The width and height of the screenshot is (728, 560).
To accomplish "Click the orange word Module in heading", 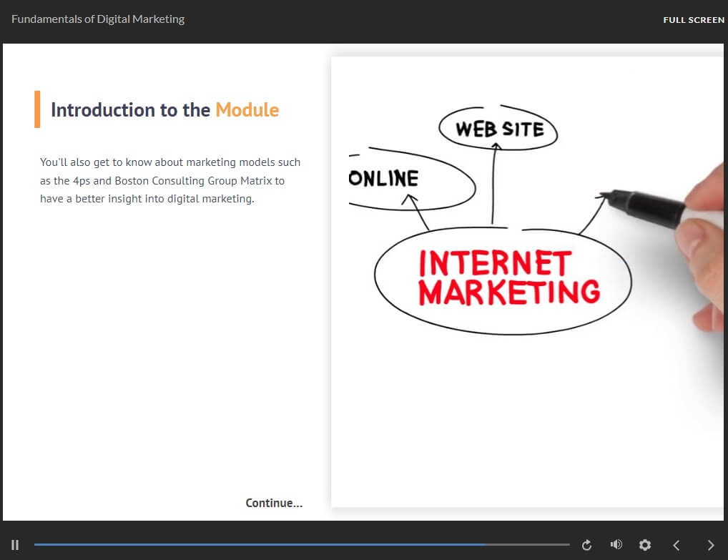I will coord(247,110).
